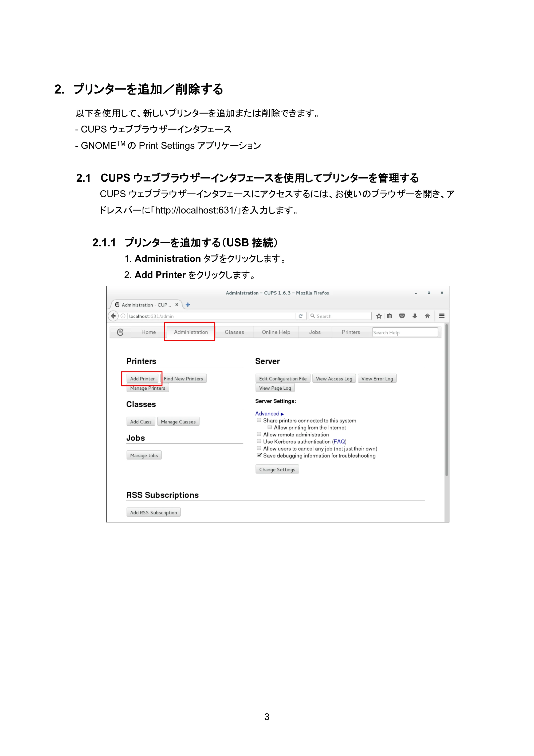Click the Add Class button
Image resolution: width=534 pixels, height=756 pixels.
pyautogui.click(x=141, y=422)
